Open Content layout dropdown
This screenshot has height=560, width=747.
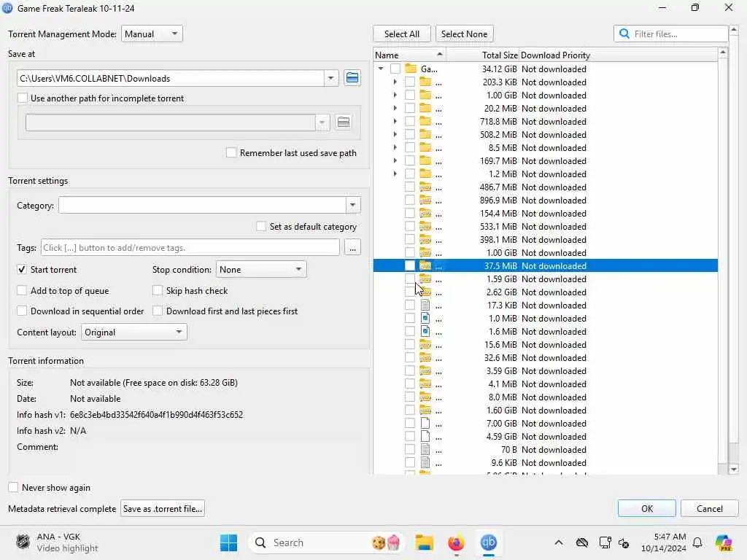(134, 332)
